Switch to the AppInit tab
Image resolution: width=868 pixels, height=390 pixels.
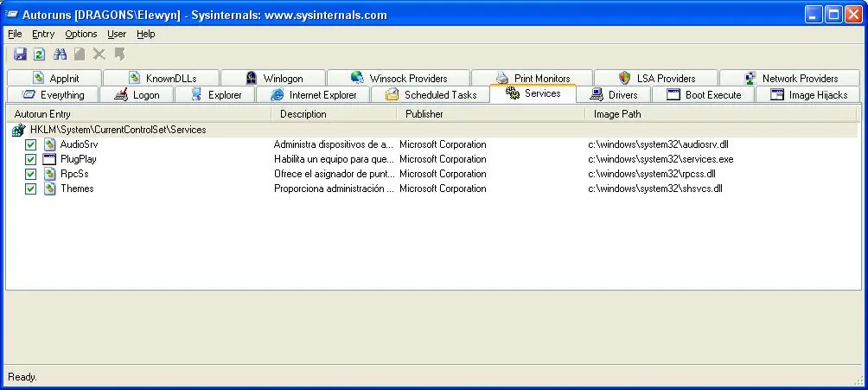(54, 78)
